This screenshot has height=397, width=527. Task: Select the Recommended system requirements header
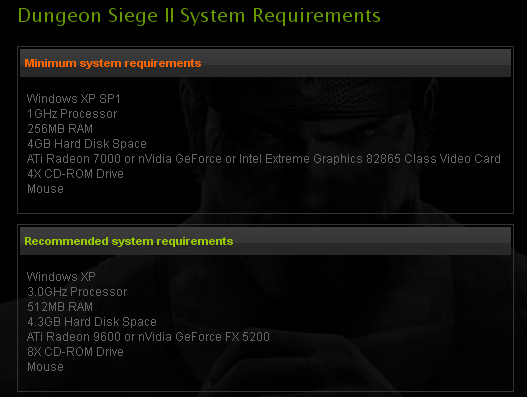tap(129, 241)
